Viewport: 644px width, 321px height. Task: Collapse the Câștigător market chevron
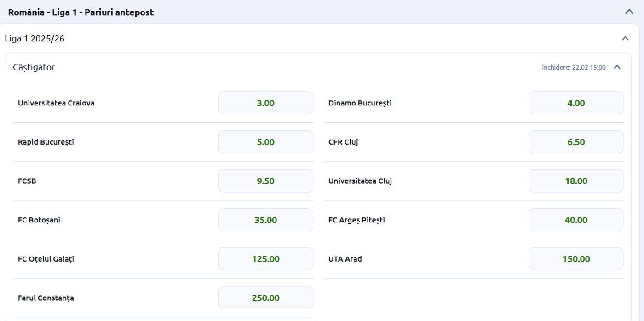pyautogui.click(x=617, y=67)
